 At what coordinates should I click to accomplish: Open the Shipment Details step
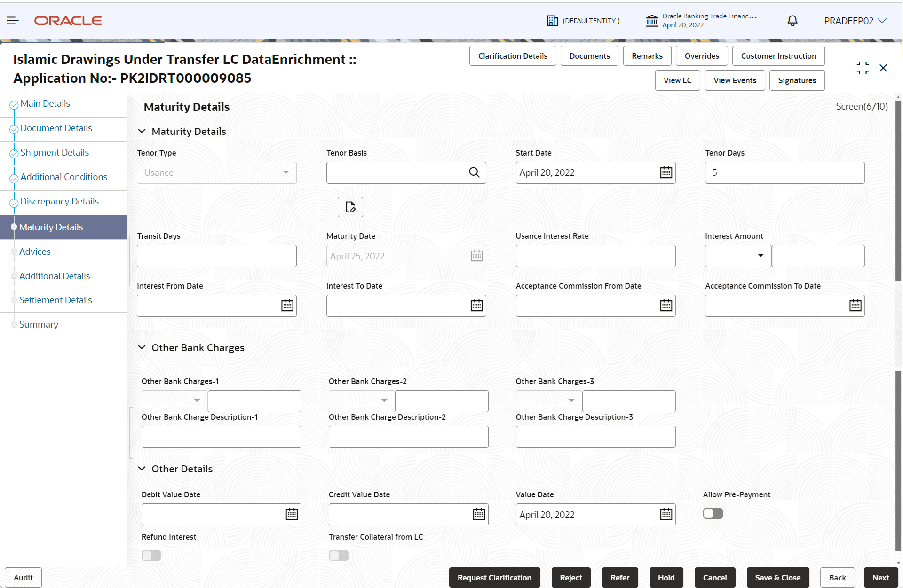pos(55,152)
